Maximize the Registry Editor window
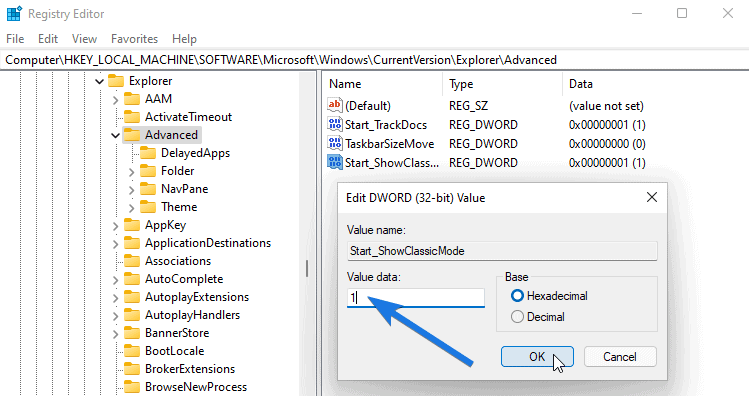Viewport: 749px width, 396px height. click(x=682, y=13)
